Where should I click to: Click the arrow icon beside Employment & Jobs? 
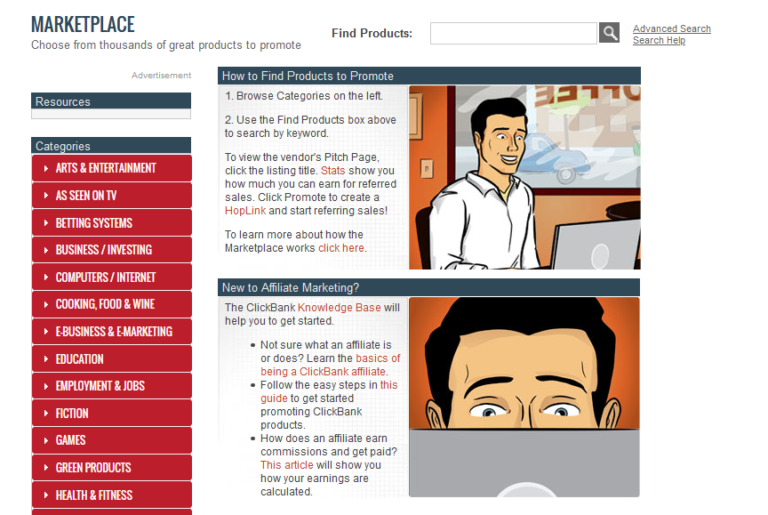[45, 386]
